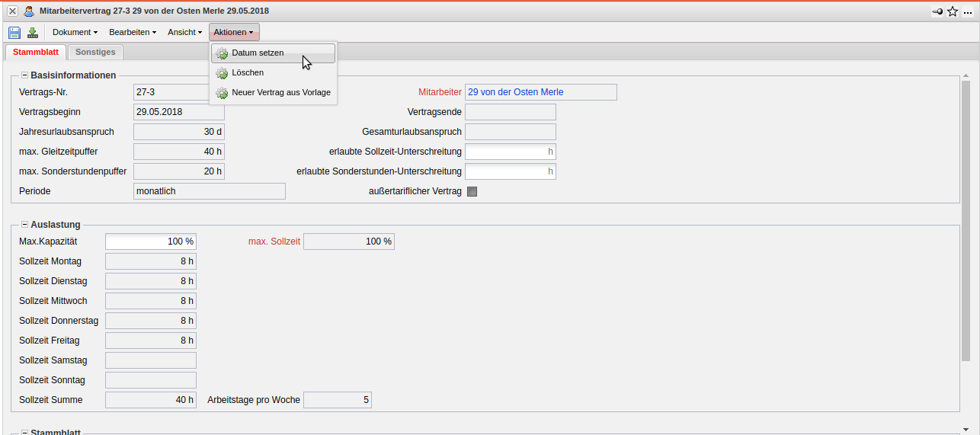The width and height of the screenshot is (980, 435).
Task: Click the scrollbar up arrow
Action: (x=966, y=75)
